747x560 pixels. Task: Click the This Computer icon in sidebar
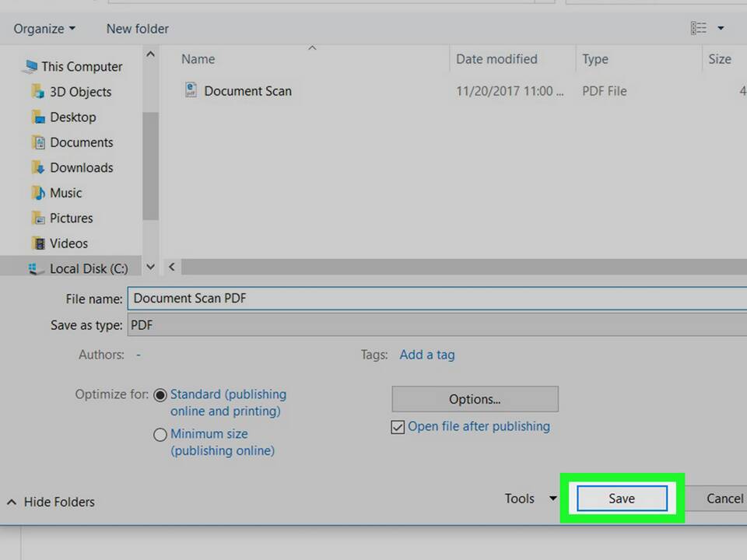tap(31, 65)
